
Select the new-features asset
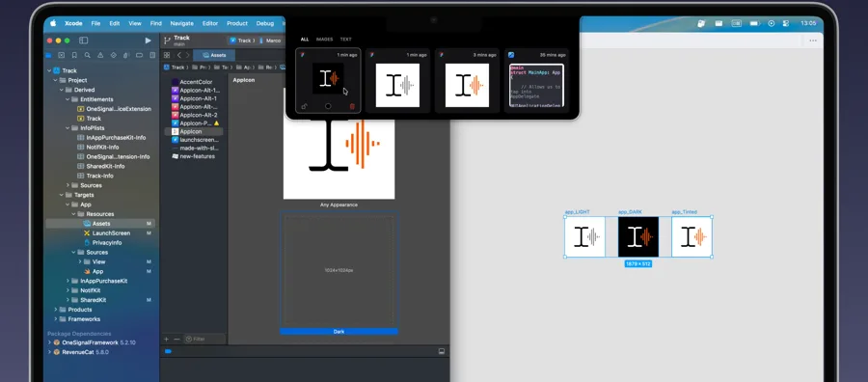click(197, 156)
